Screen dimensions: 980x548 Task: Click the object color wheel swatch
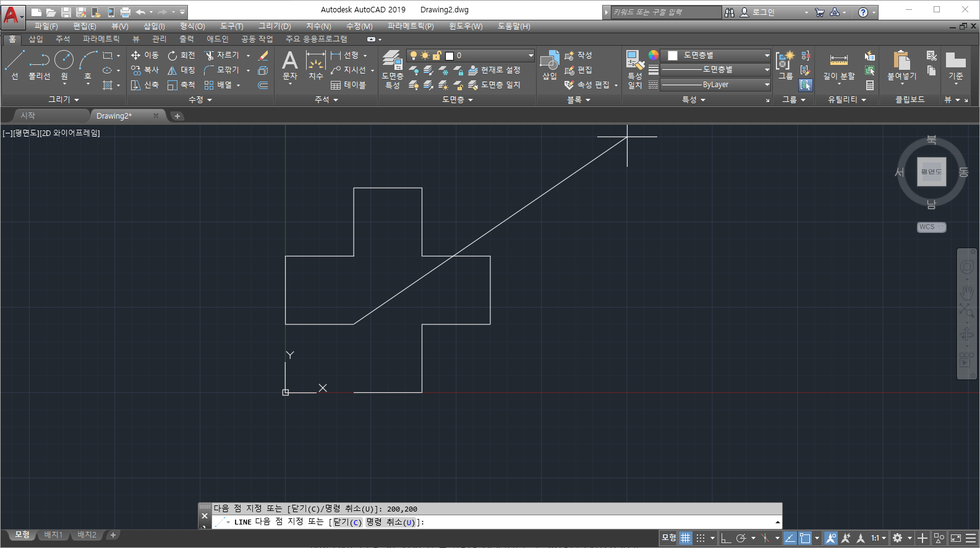[x=653, y=55]
